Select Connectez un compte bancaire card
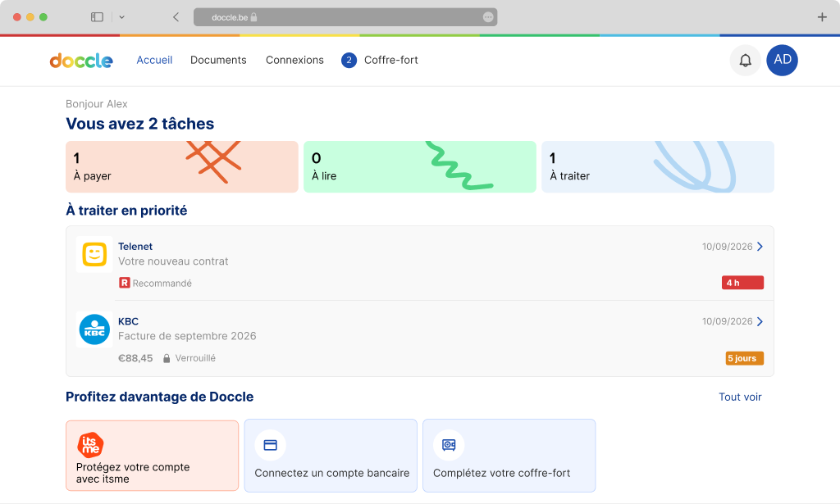The image size is (840, 504). coord(331,456)
